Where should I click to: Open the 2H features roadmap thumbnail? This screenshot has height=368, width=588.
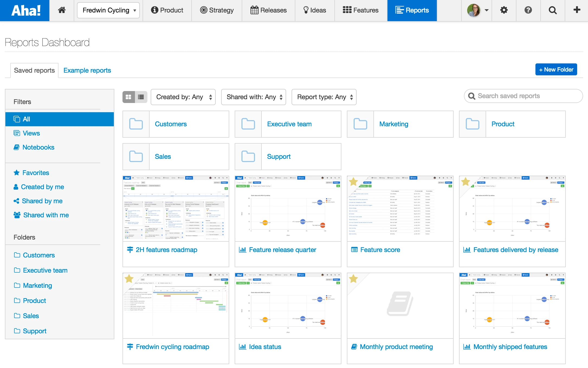click(x=176, y=208)
